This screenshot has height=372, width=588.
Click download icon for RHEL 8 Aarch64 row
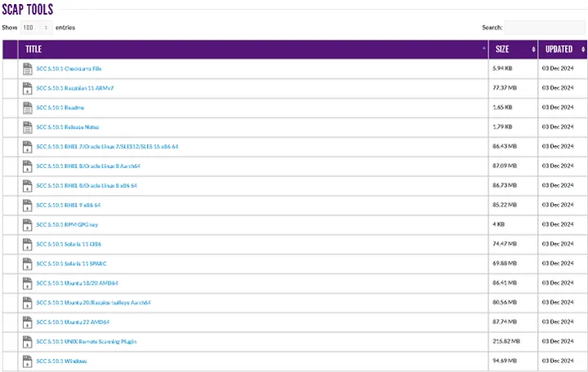[x=28, y=166]
